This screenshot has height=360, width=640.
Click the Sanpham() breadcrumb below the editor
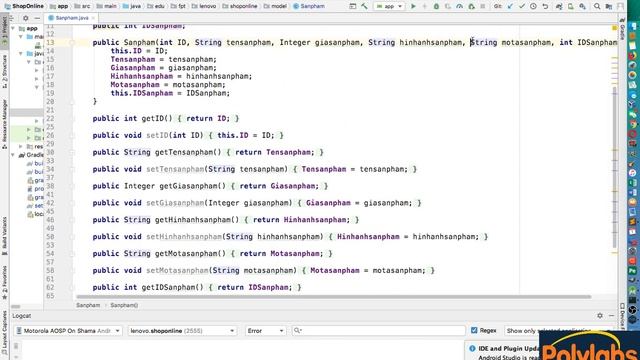click(124, 305)
